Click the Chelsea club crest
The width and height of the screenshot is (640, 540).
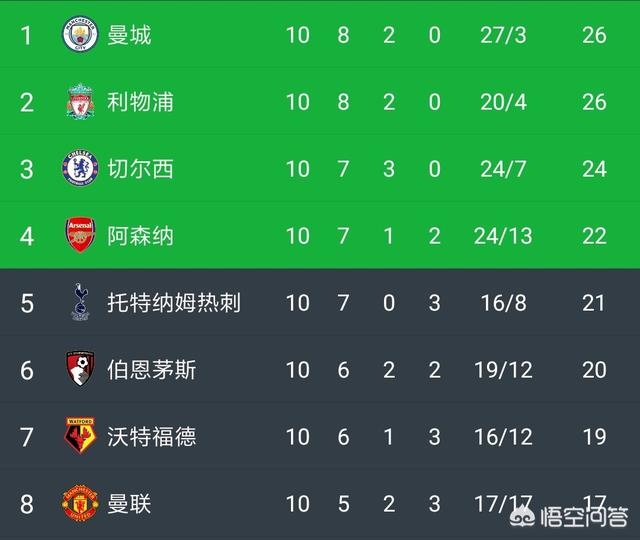tap(80, 169)
